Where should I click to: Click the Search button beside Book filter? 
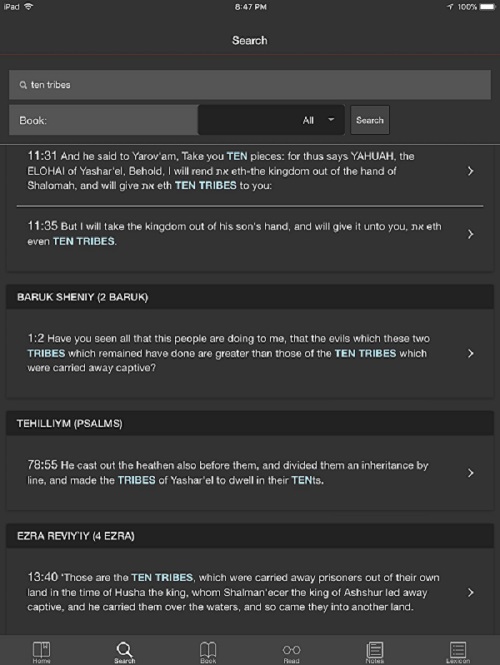pyautogui.click(x=370, y=120)
